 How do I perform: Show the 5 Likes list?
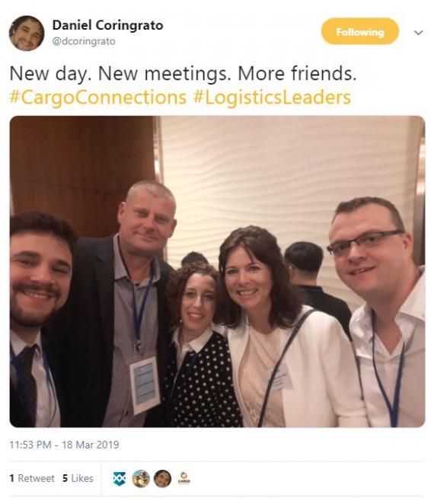78,478
